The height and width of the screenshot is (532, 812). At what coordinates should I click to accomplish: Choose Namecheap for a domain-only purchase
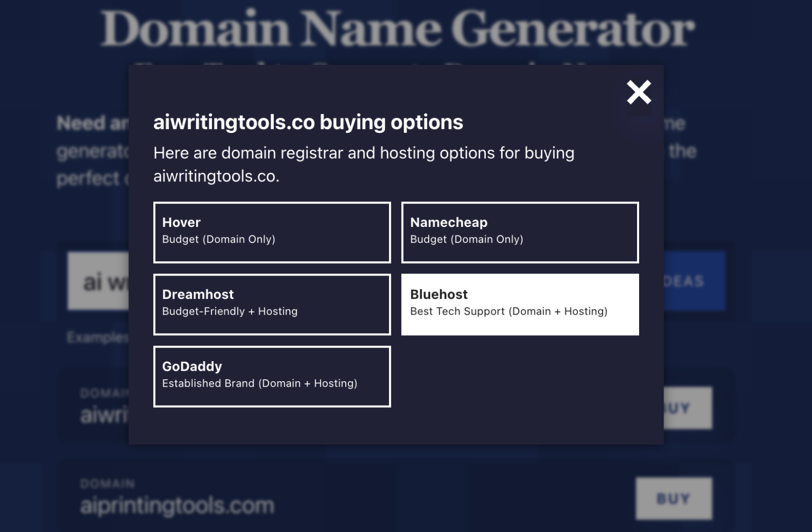520,232
